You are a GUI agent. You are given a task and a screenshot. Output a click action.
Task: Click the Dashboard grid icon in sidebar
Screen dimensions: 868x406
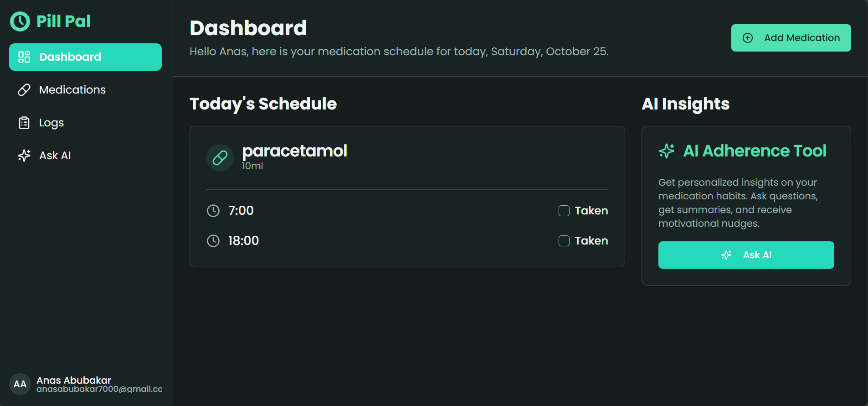pos(24,57)
